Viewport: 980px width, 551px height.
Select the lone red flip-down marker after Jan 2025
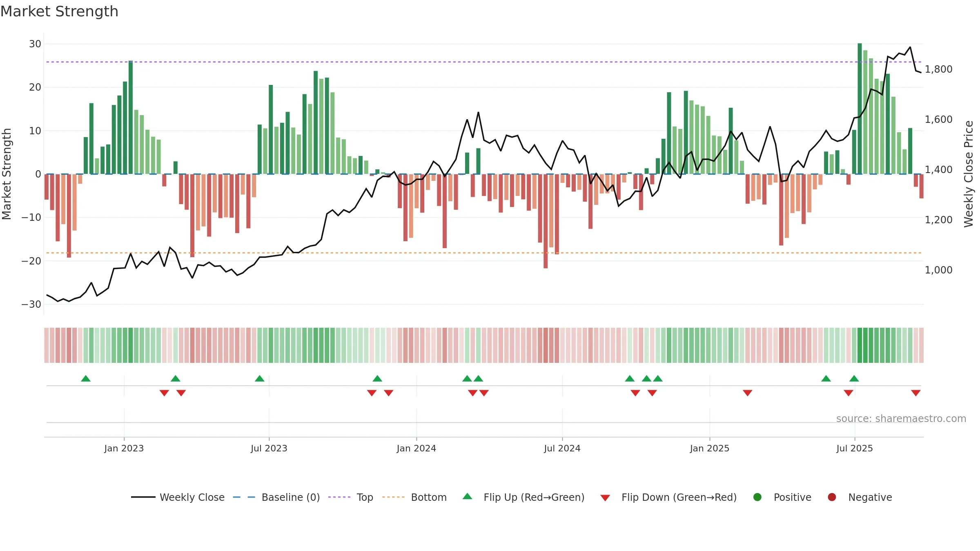click(748, 393)
